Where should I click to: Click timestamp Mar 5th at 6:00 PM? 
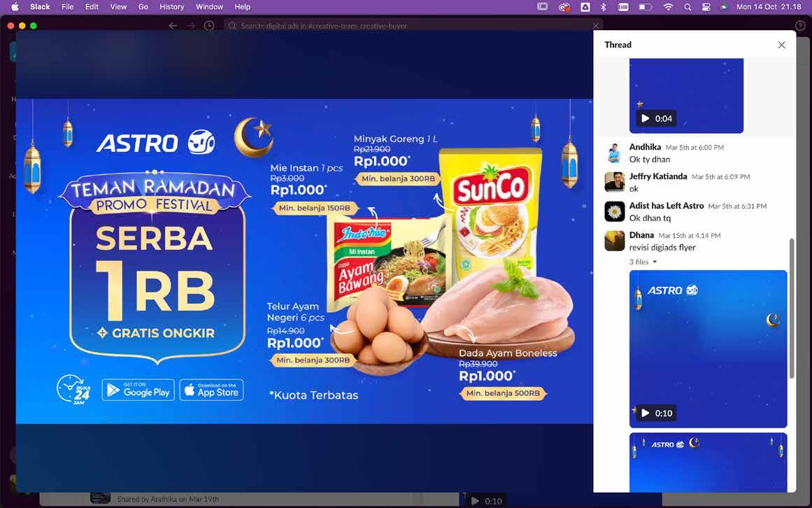[695, 148]
